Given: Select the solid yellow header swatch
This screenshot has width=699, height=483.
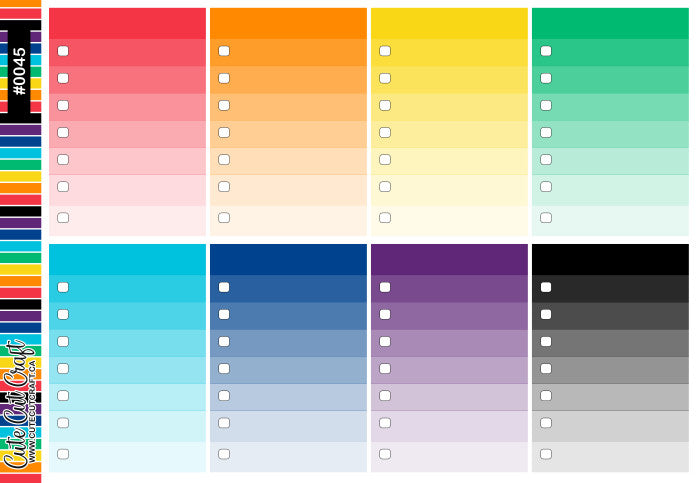Looking at the screenshot, I should tap(449, 23).
